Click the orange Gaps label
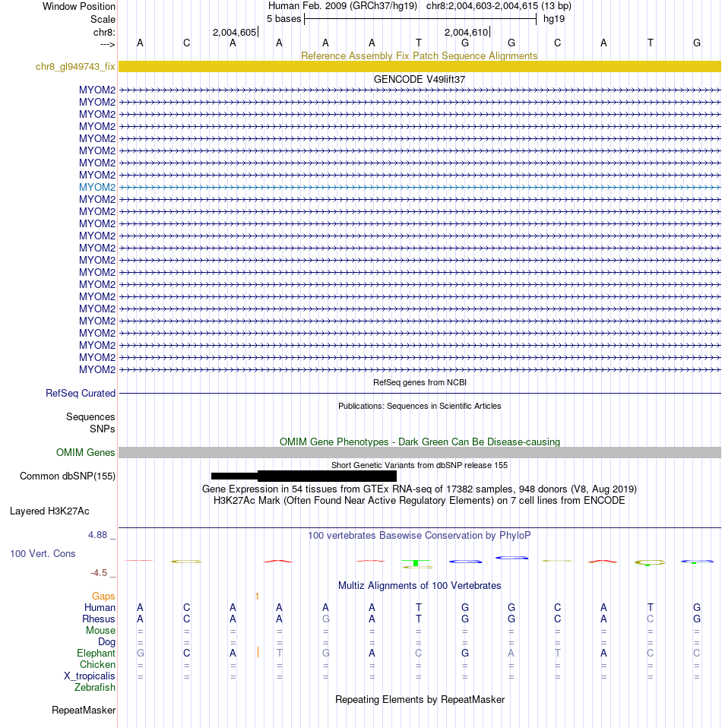 [103, 596]
